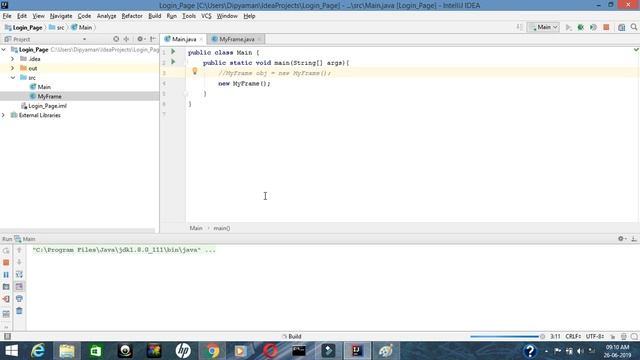Click Scroll from Source target icon
Screen dimensions: 640x360
(116, 39)
